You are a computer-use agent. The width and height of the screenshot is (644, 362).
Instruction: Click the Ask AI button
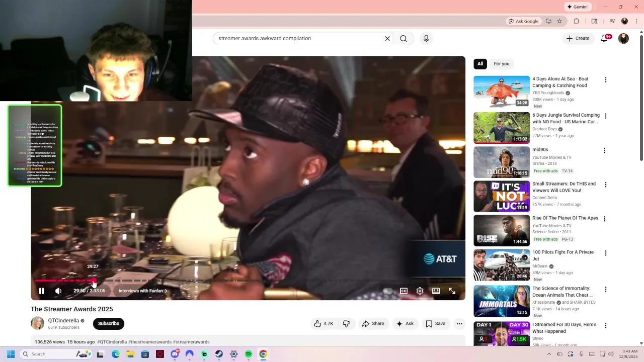[405, 324]
